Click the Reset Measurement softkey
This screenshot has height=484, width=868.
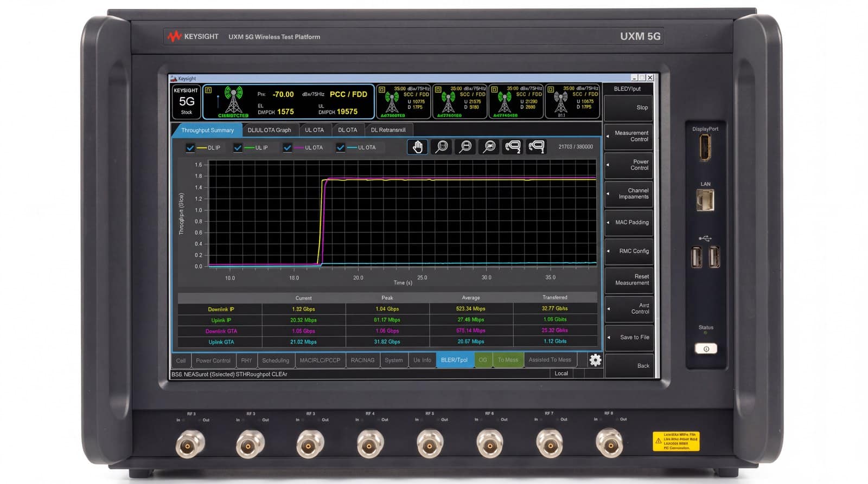pos(628,280)
